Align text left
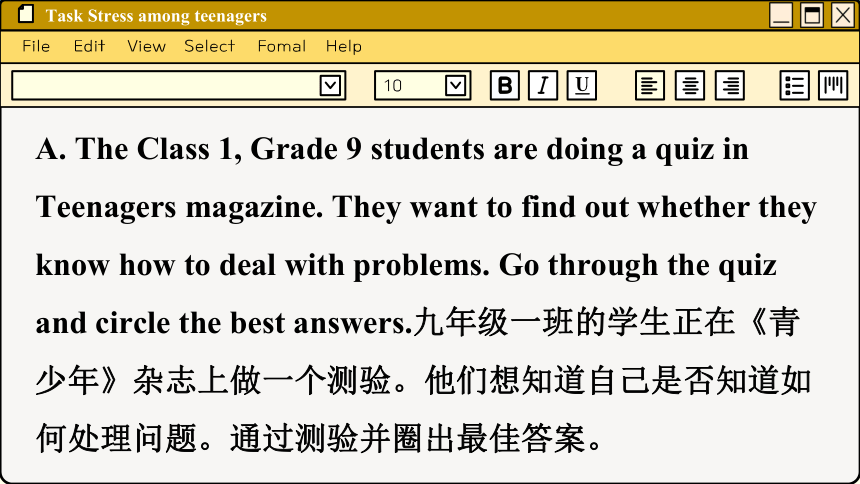The height and width of the screenshot is (484, 860). tap(650, 85)
